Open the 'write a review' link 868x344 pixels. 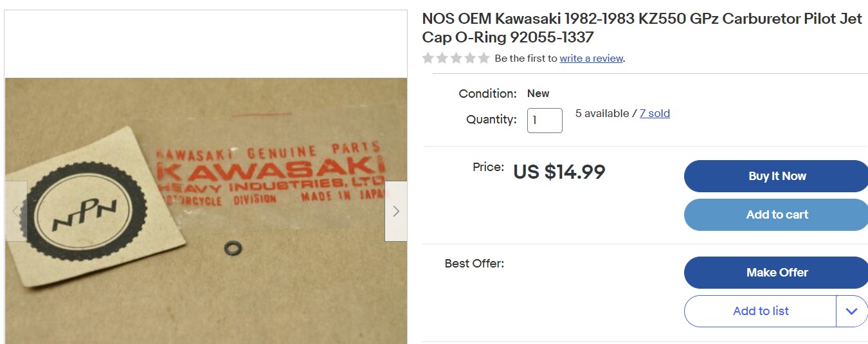[591, 59]
